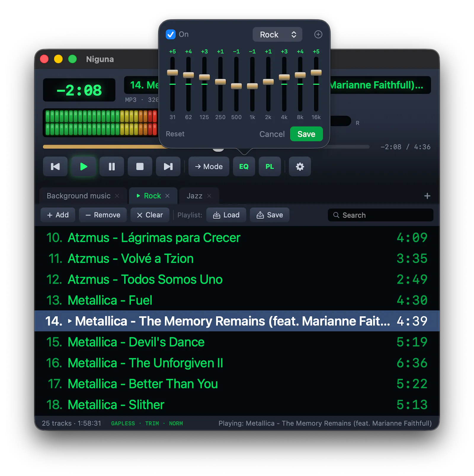
Task: Click the Playing status bar text
Action: (x=325, y=423)
